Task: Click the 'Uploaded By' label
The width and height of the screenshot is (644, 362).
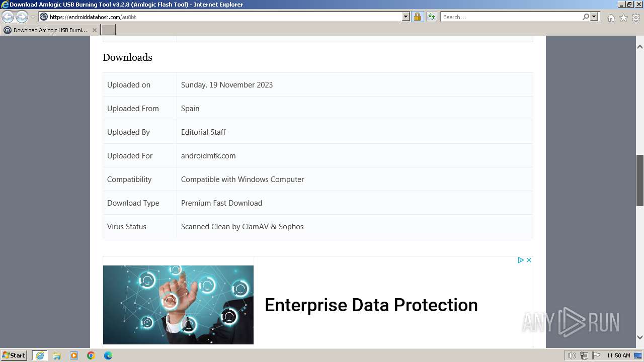Action: (x=128, y=132)
